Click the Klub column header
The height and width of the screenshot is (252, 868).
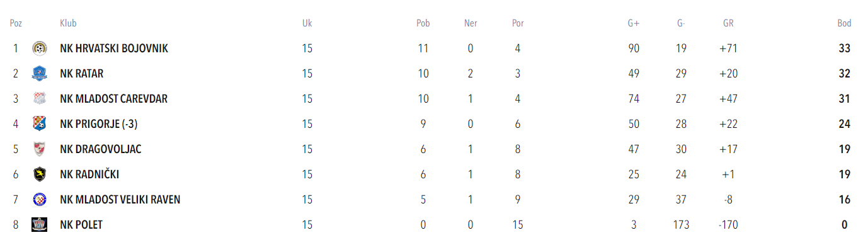(x=68, y=23)
